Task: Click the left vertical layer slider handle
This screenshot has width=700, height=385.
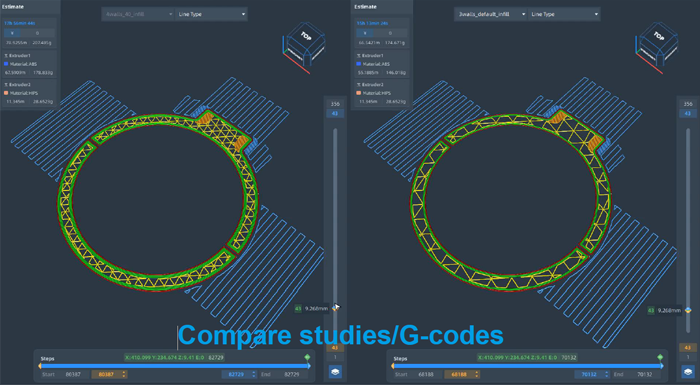Action: (x=336, y=308)
